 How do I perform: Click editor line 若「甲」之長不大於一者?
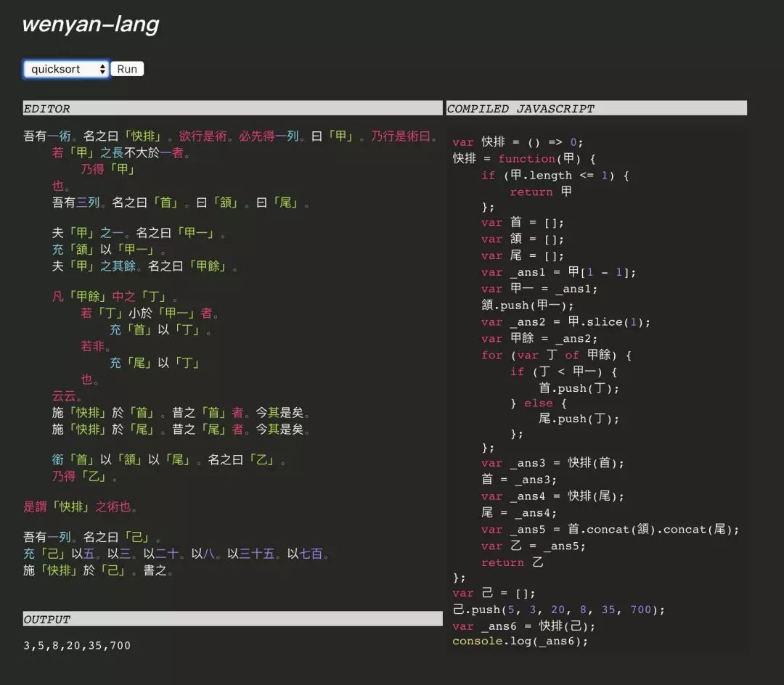121,152
